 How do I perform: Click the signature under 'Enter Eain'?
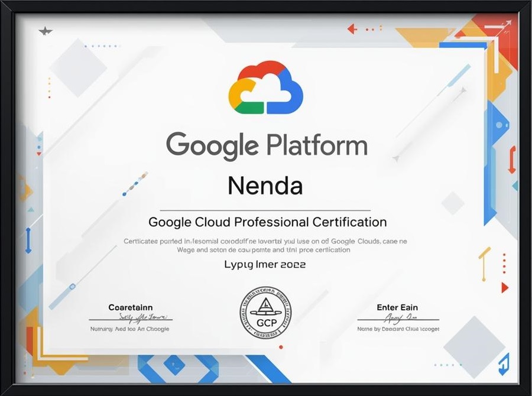click(x=400, y=319)
